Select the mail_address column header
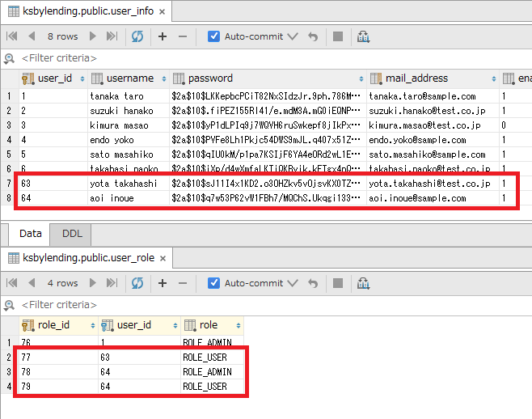The width and height of the screenshot is (532, 419). pyautogui.click(x=433, y=78)
